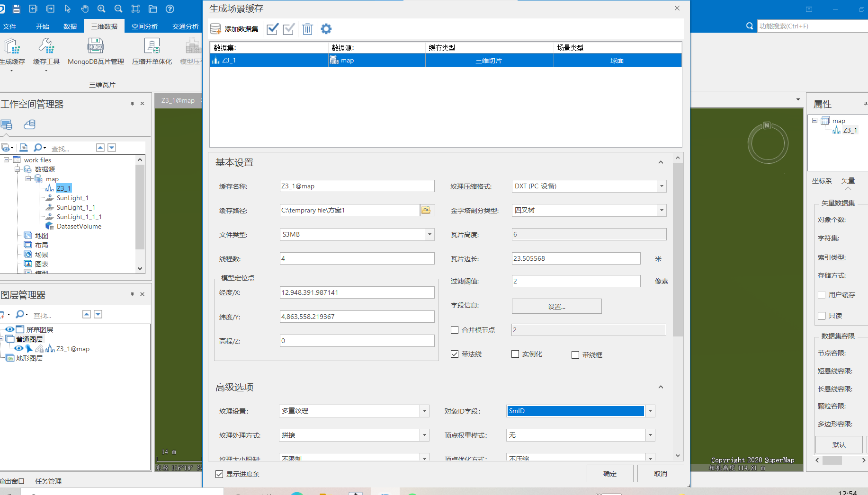868x495 pixels.
Task: Enable the 合并根节点 checkbox
Action: tap(455, 330)
